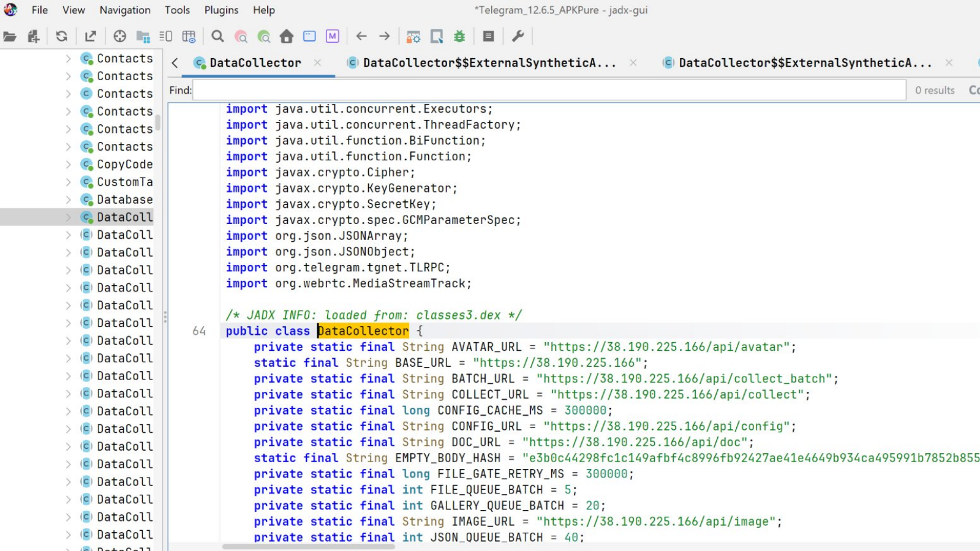980x551 pixels.
Task: Toggle the deobfuscation toolbar icon
Action: tap(413, 37)
